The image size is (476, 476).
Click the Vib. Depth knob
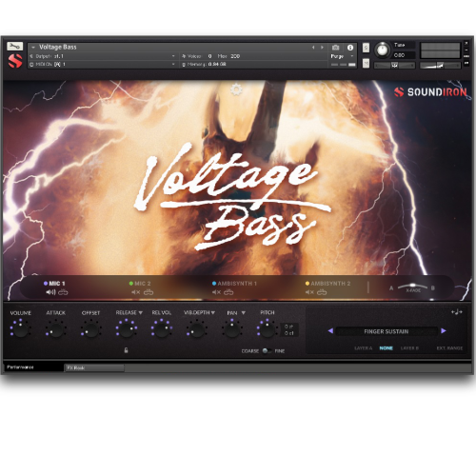(x=197, y=329)
